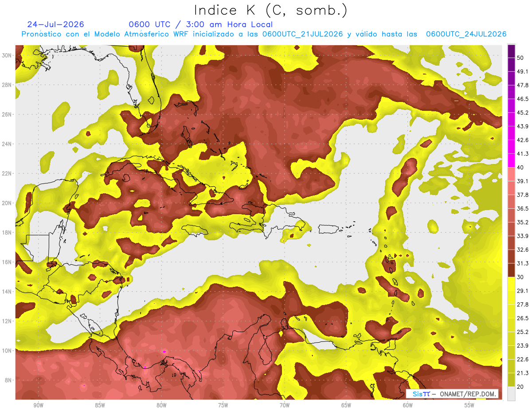Select the bright yellow swatch between 29.1 and 30
The height and width of the screenshot is (411, 532).
[x=511, y=284]
